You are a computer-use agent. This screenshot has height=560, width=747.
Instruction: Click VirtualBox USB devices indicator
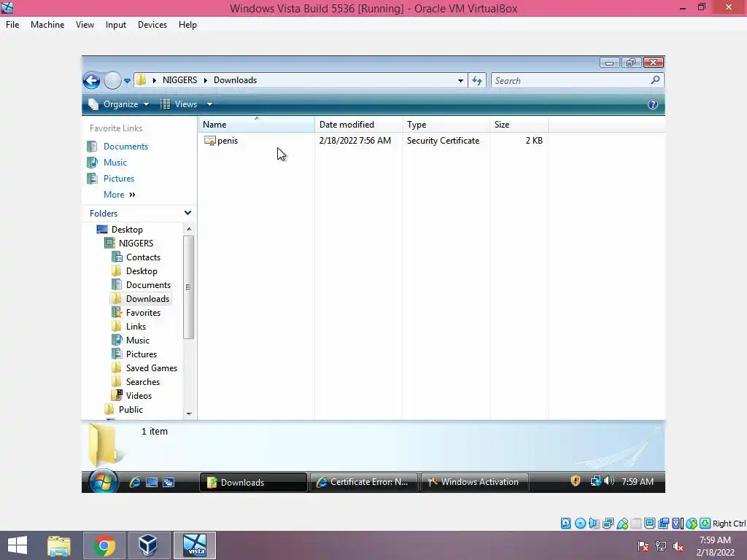click(622, 524)
